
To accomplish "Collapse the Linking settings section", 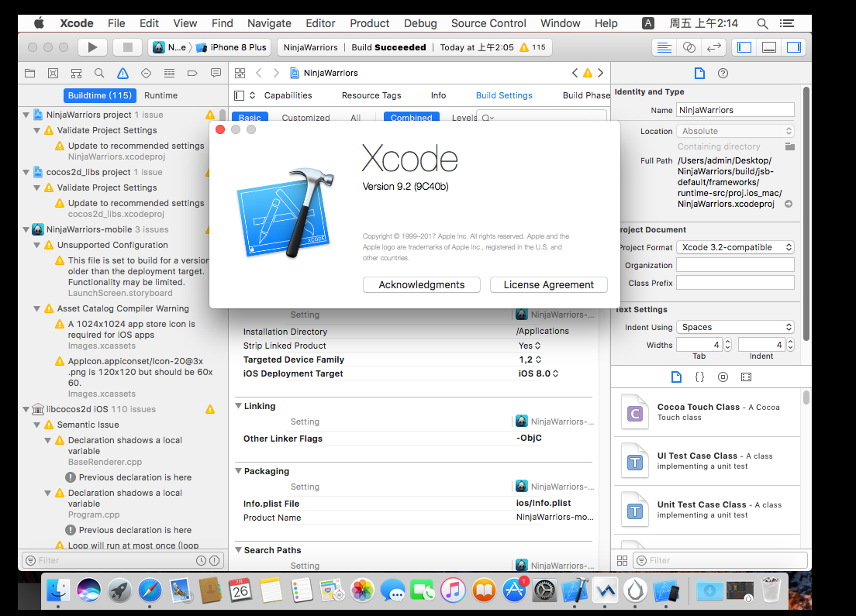I will point(239,406).
